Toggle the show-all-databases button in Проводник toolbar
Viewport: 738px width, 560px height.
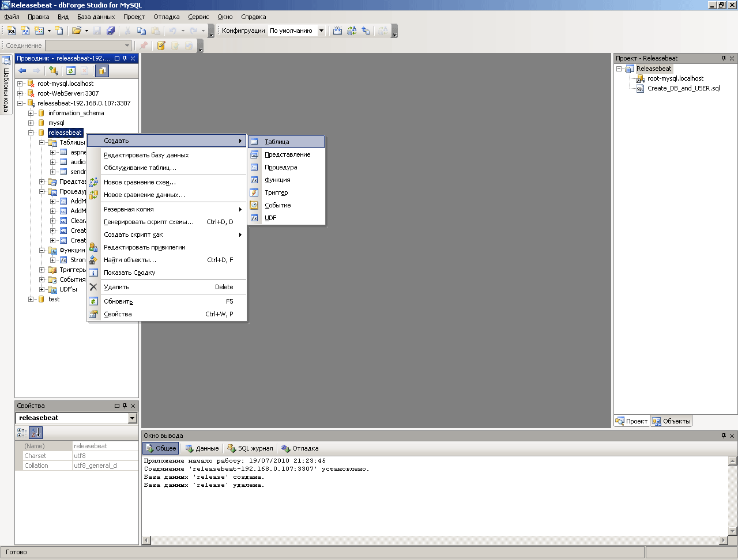coord(102,71)
